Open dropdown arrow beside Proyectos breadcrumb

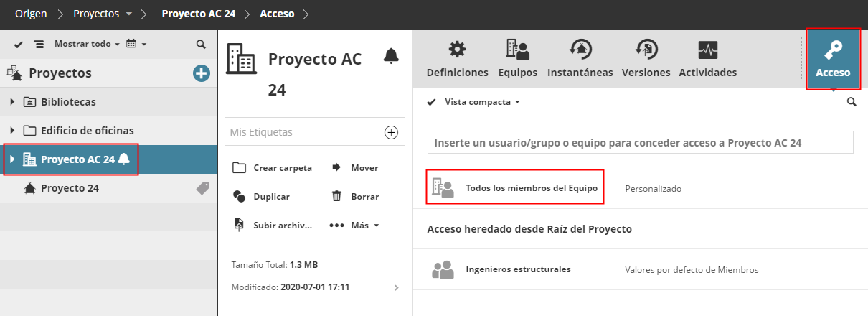[128, 14]
